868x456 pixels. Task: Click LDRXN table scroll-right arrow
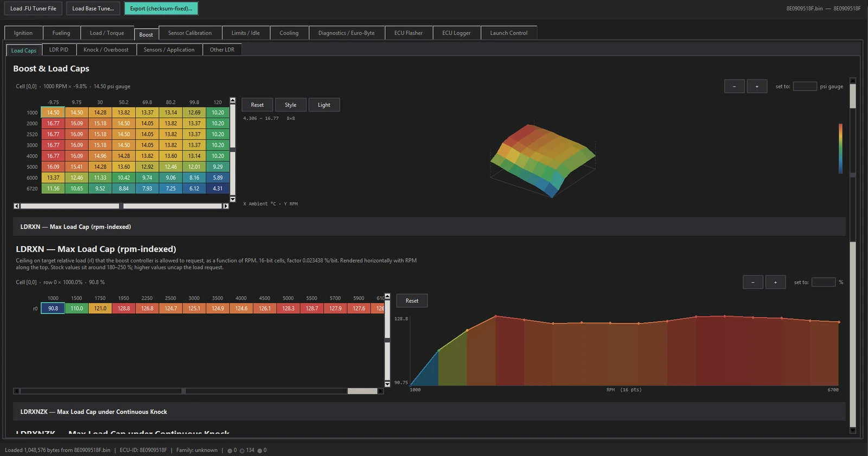coord(381,391)
